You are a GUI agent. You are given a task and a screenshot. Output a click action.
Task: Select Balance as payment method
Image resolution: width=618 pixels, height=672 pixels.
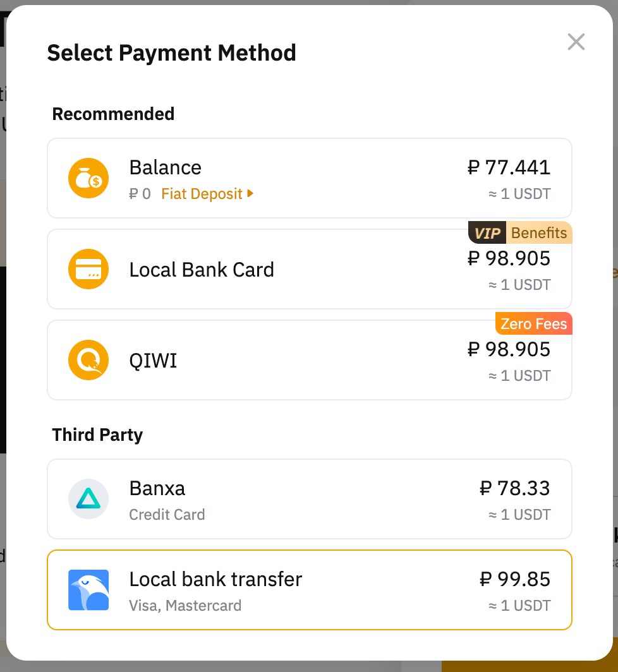point(310,178)
